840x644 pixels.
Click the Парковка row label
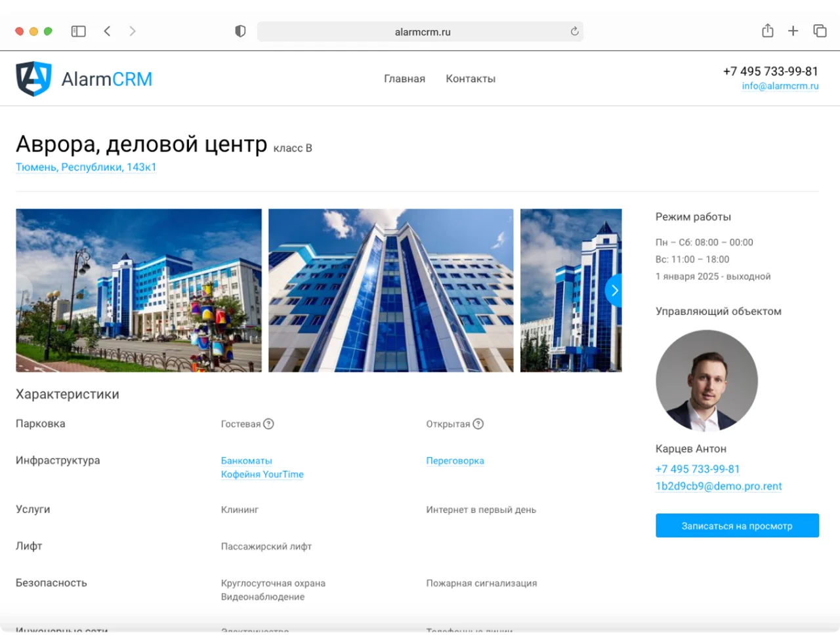41,424
